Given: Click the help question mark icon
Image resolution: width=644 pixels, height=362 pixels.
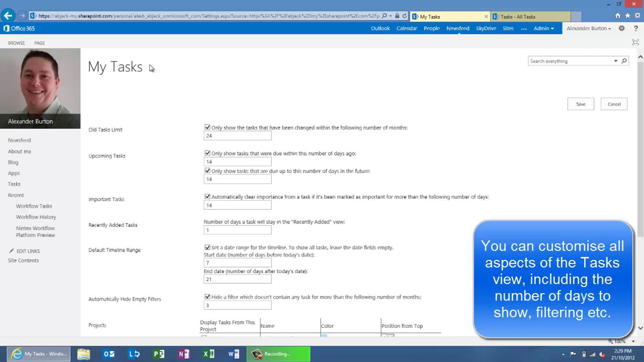Looking at the screenshot, I should [x=636, y=28].
